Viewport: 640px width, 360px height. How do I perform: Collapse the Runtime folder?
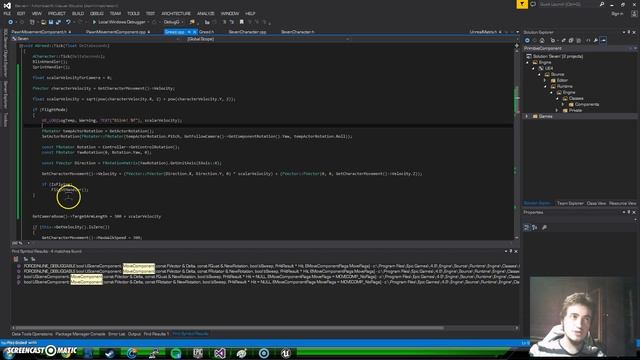[x=546, y=87]
